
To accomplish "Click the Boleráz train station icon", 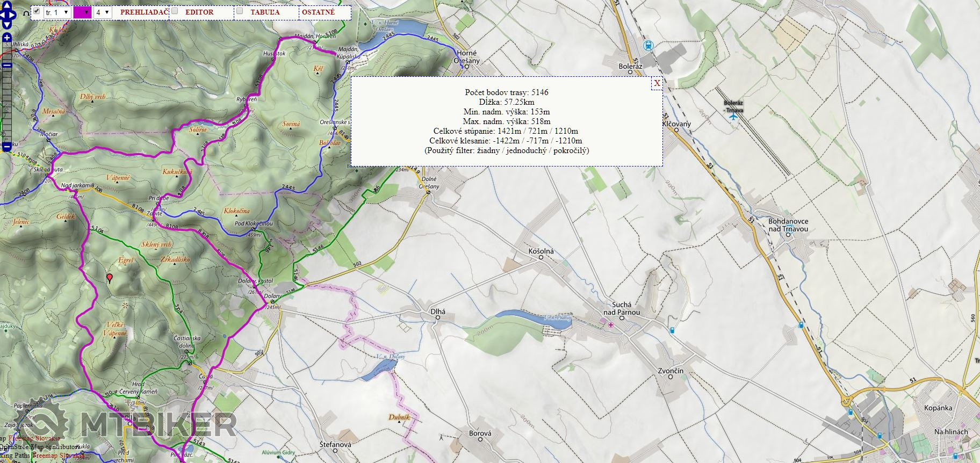I will (648, 46).
